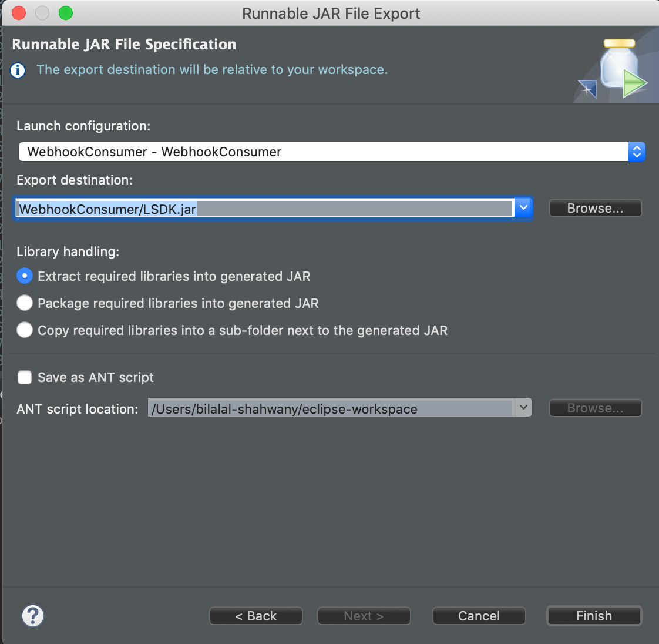Click Browse next to Export destination

[595, 209]
